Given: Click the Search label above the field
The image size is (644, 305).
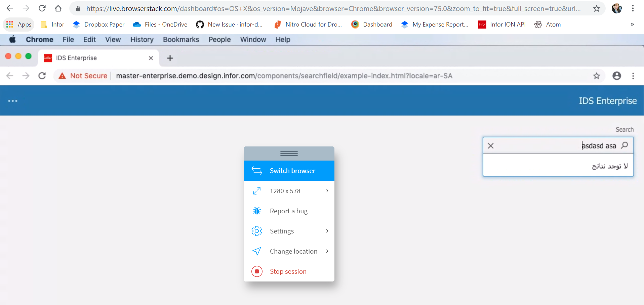Looking at the screenshot, I should [x=625, y=129].
